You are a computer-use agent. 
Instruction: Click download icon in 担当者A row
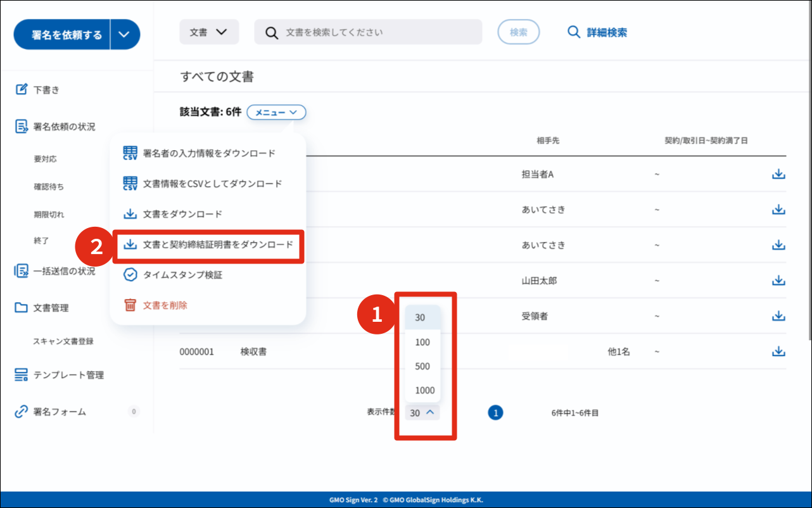pos(778,174)
